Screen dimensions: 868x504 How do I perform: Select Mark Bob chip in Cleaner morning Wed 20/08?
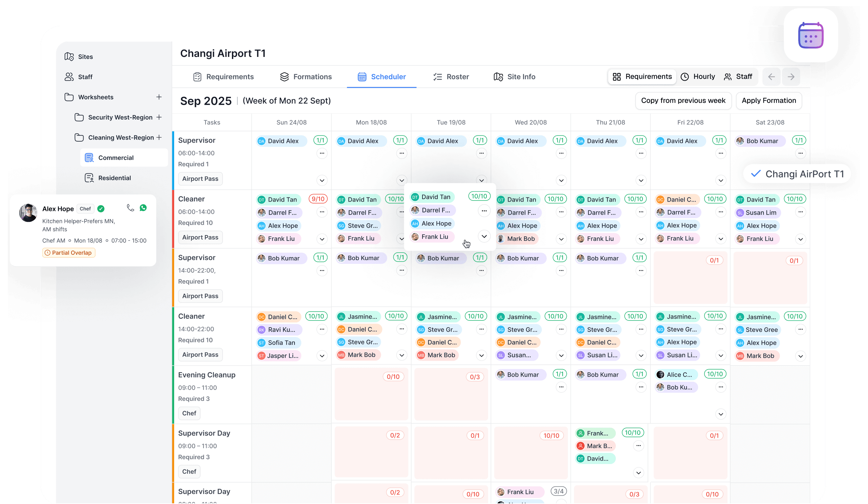pos(516,239)
